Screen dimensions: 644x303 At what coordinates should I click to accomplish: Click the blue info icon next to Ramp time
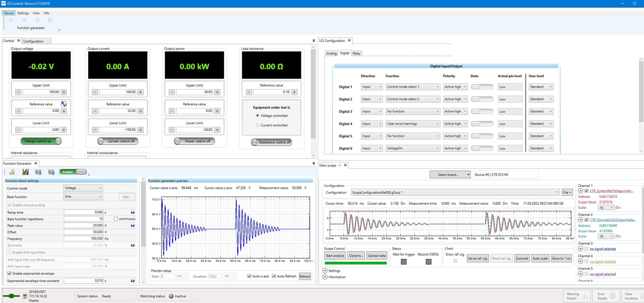pyautogui.click(x=133, y=212)
